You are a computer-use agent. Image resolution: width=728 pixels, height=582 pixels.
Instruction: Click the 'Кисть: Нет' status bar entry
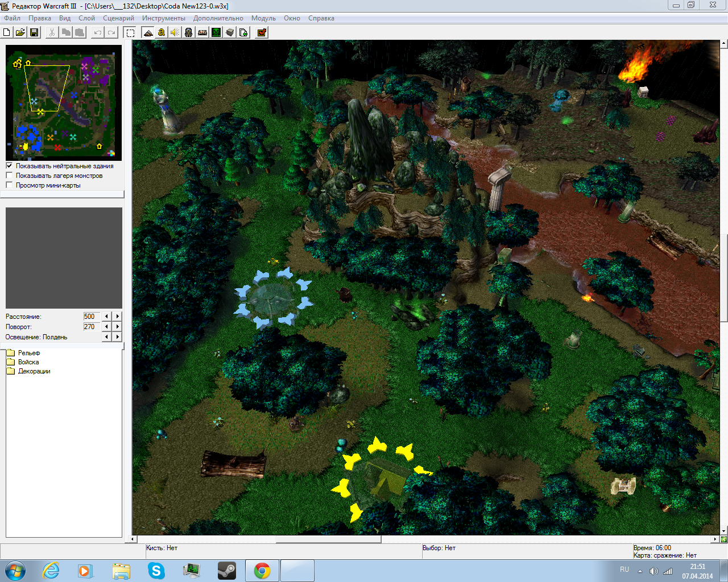162,548
